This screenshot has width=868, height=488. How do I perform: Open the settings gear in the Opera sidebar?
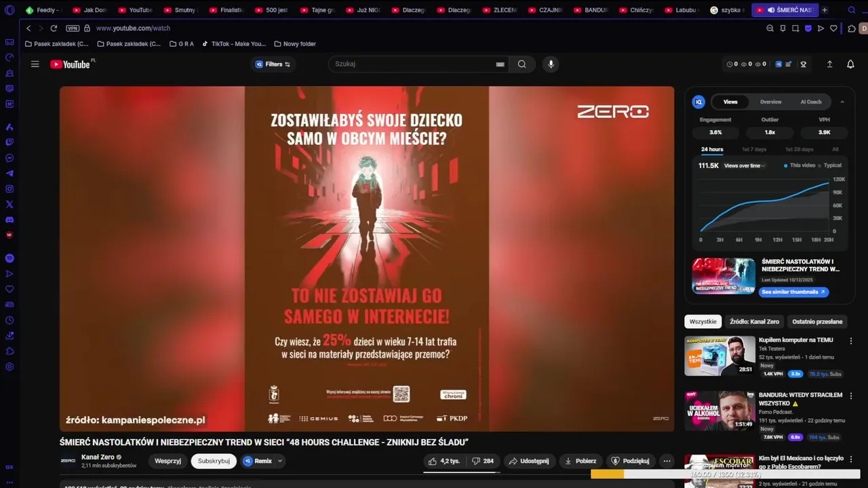[x=9, y=367]
